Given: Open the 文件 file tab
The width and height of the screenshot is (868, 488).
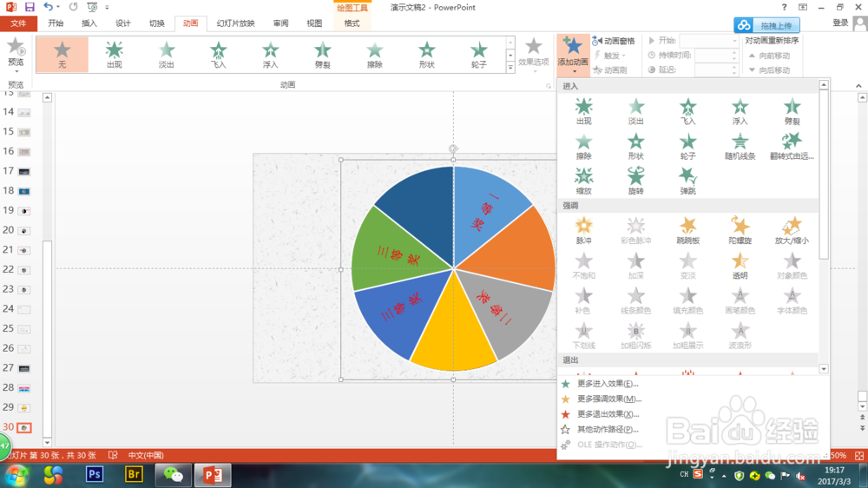Looking at the screenshot, I should pyautogui.click(x=18, y=23).
